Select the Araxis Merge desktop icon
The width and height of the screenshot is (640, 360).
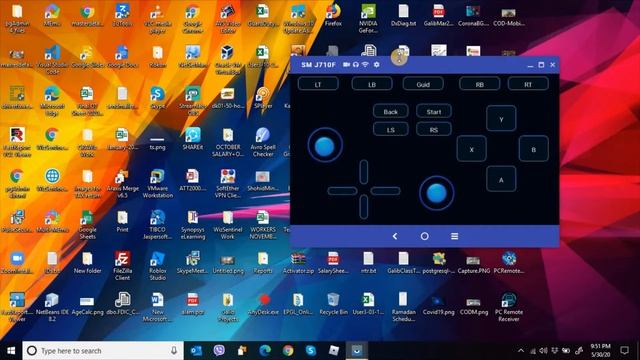tap(122, 184)
